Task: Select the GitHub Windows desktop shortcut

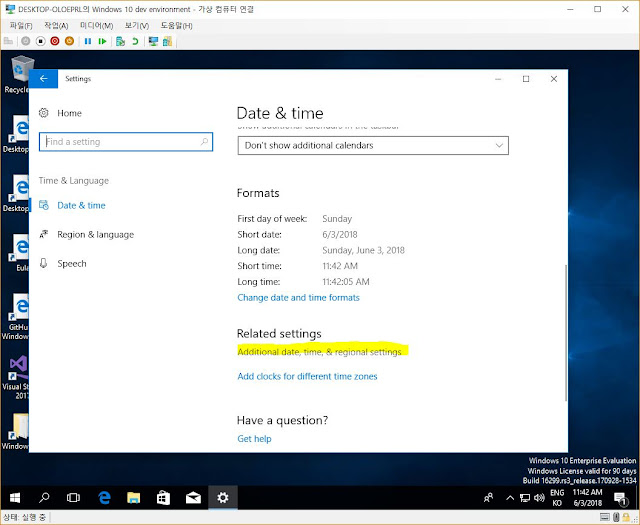Action: 16,317
